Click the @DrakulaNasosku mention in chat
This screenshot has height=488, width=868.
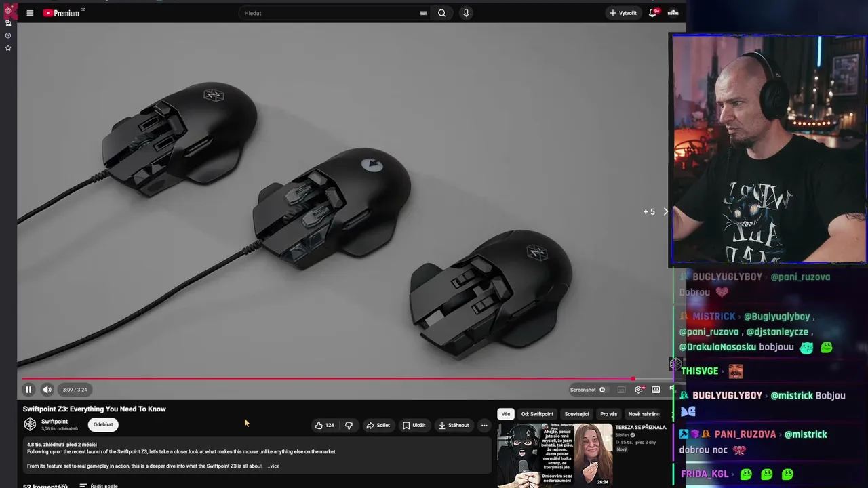coord(717,347)
